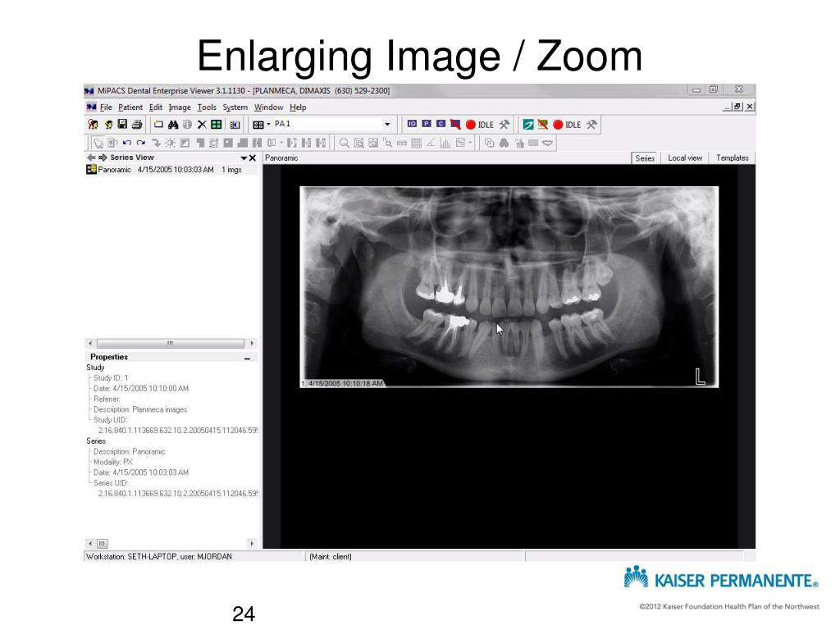Screen dimensions: 840x630
Task: Open the Patient menu
Action: pos(130,107)
